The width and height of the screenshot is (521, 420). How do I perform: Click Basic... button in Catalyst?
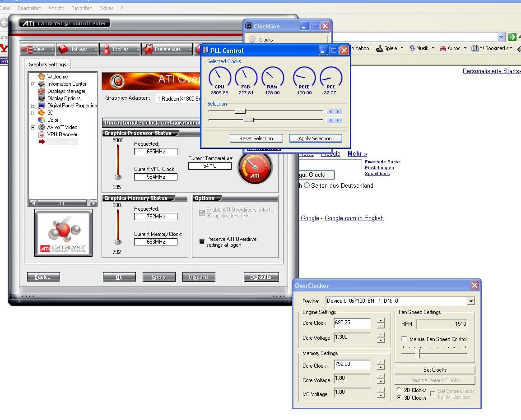(43, 277)
